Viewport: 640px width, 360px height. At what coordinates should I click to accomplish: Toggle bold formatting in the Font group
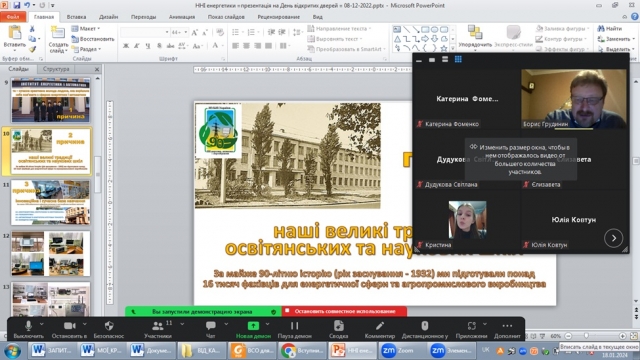[x=126, y=46]
